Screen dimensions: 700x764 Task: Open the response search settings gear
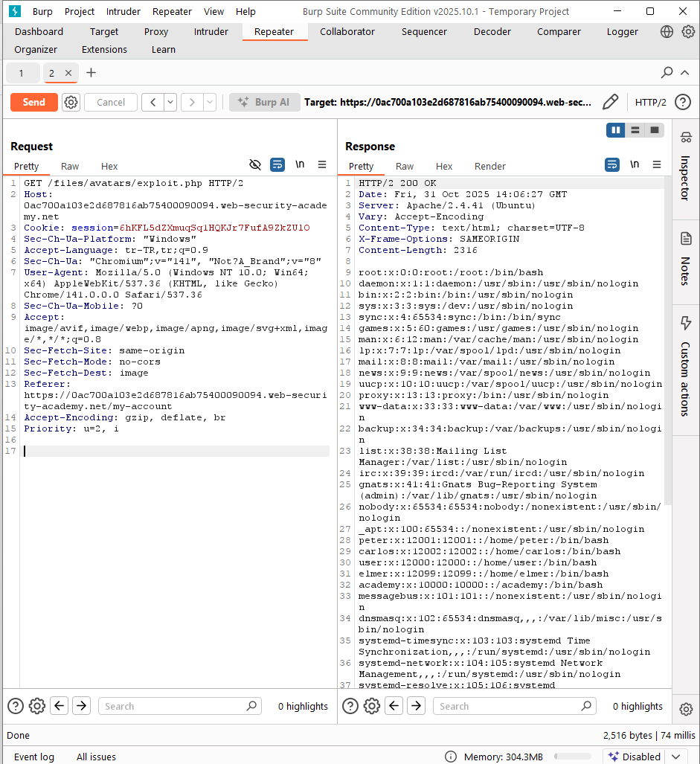372,705
